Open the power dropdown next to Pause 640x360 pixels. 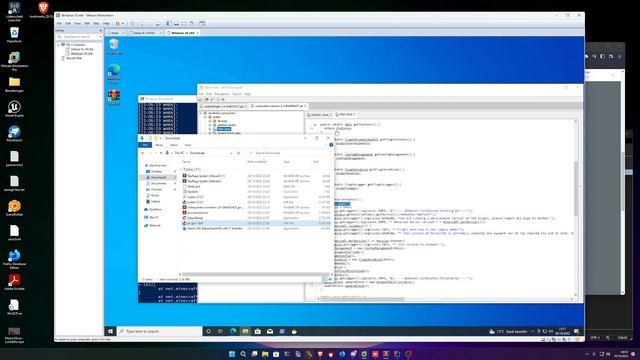(x=122, y=24)
